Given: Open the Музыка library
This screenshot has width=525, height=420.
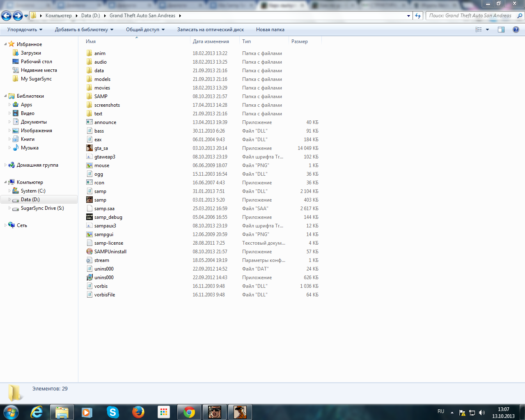Looking at the screenshot, I should tap(30, 148).
